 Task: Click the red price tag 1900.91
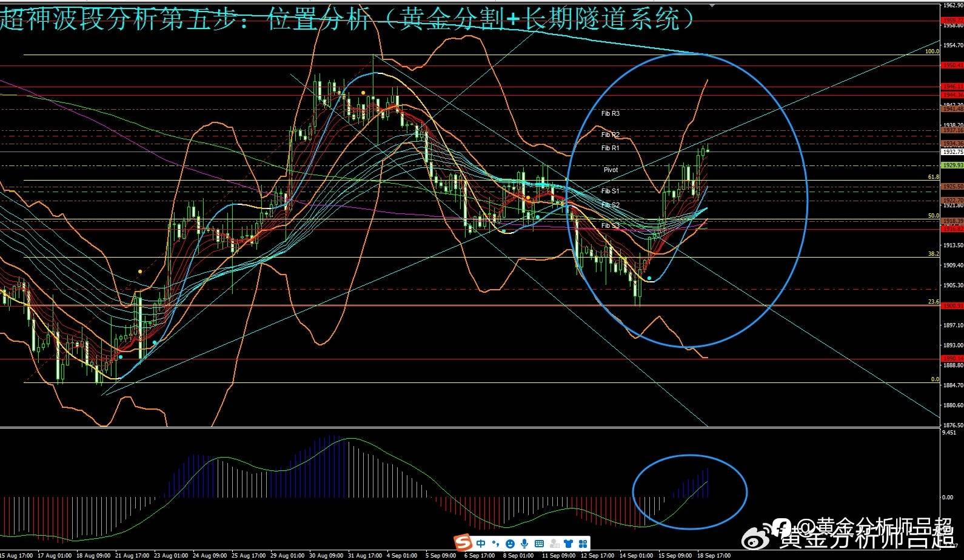click(952, 305)
